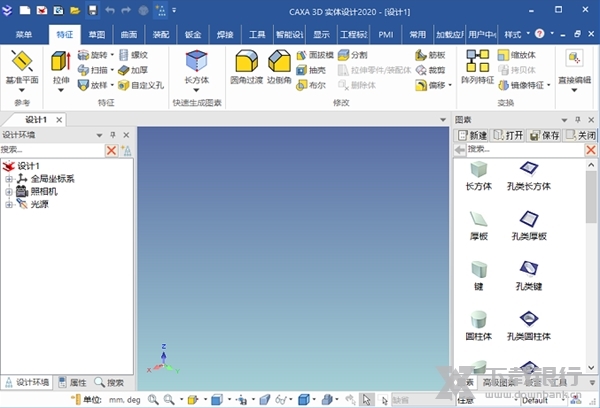The height and width of the screenshot is (408, 600).
Task: Open the help question mark button
Action: pyautogui.click(x=540, y=34)
